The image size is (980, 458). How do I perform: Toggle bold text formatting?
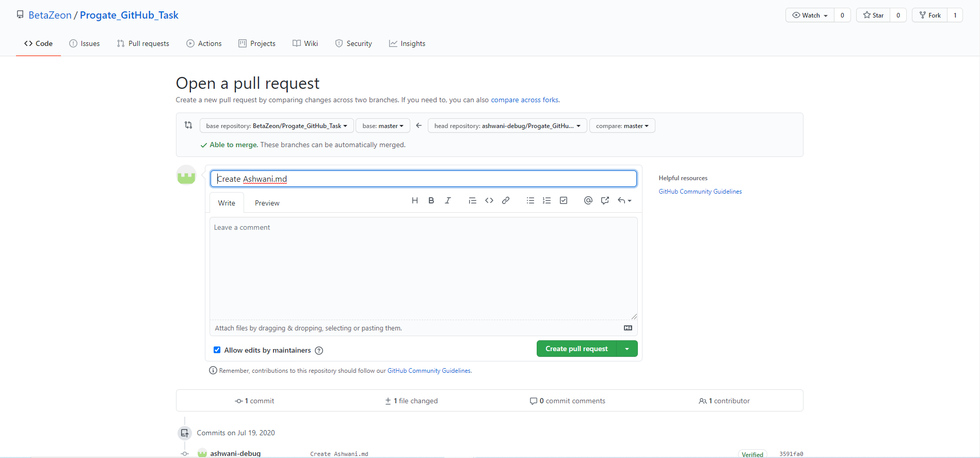coord(431,201)
